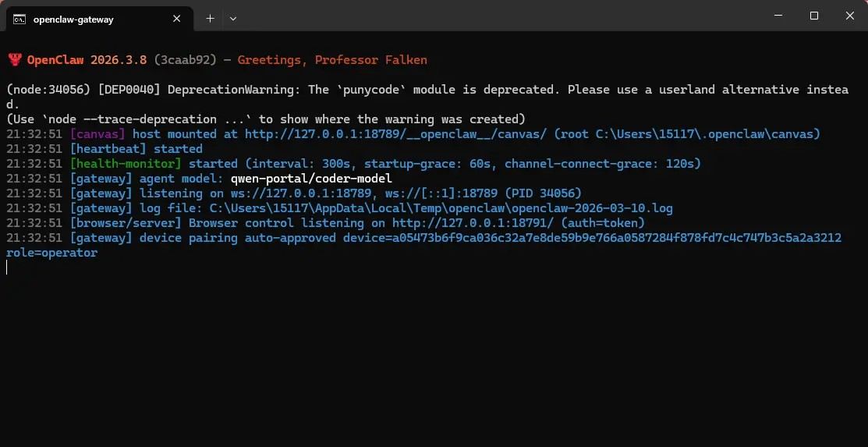This screenshot has height=447, width=868.
Task: Close the terminal window
Action: (x=850, y=16)
